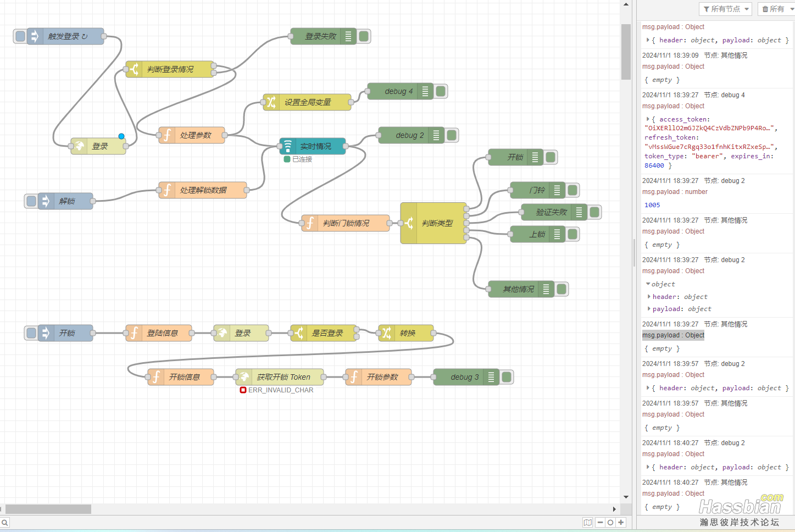Zoom out the flow canvas
The image size is (795, 532).
[x=601, y=523]
